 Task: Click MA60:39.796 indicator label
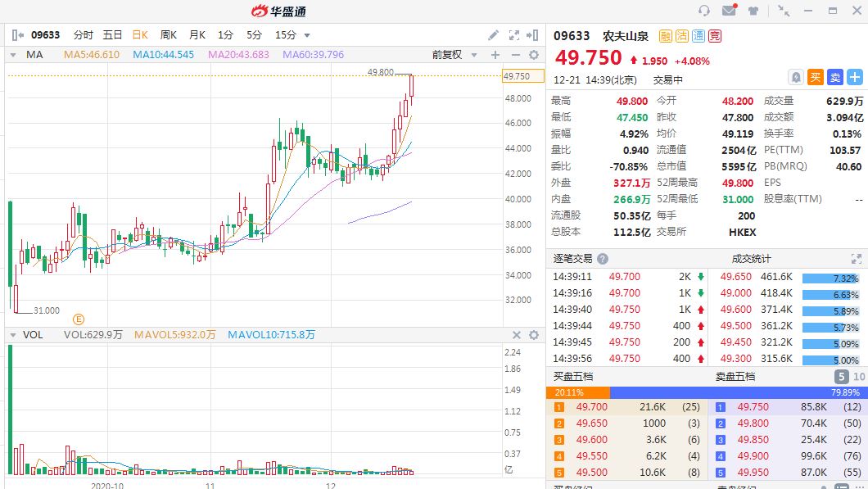314,55
